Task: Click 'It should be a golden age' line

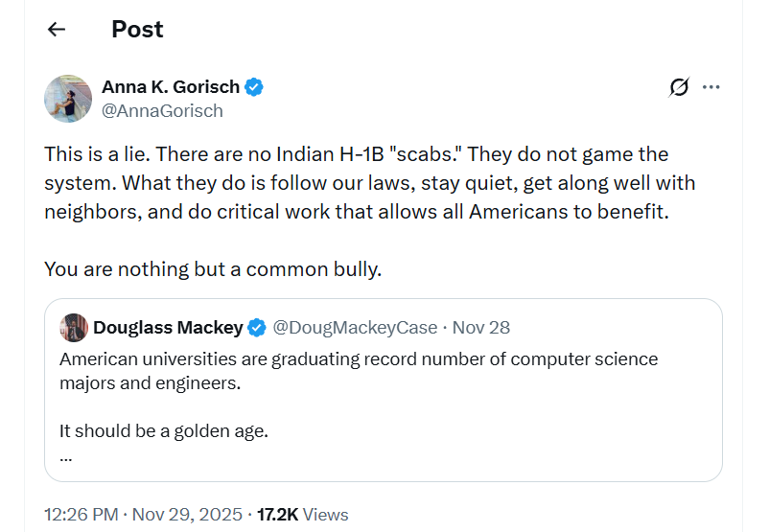Action: [x=164, y=430]
